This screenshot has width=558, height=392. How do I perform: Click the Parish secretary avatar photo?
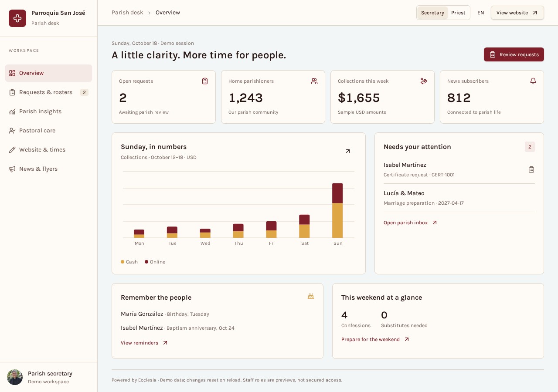click(15, 377)
